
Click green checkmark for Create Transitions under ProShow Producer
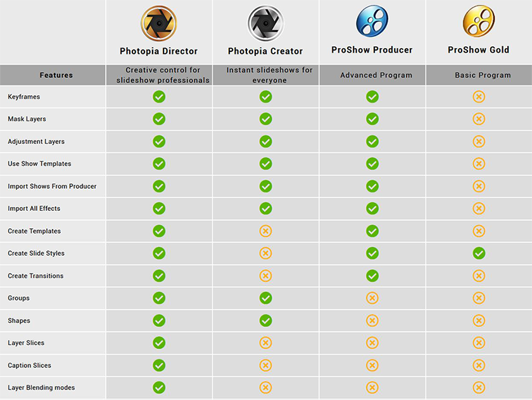372,276
